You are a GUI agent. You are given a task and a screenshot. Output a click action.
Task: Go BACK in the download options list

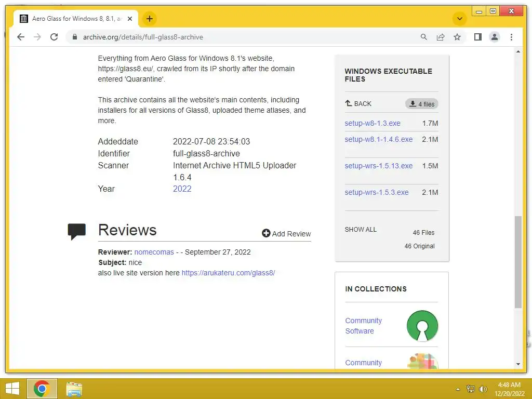click(358, 103)
